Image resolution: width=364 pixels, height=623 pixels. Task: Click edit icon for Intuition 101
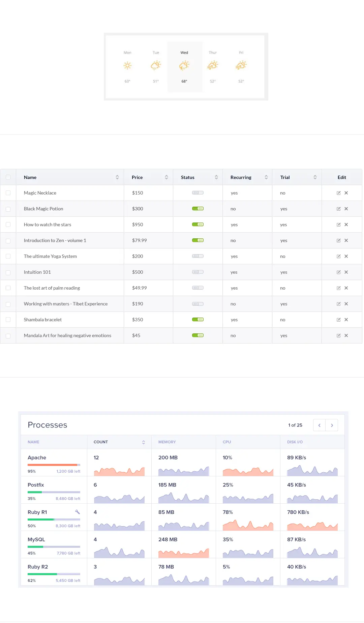point(339,272)
